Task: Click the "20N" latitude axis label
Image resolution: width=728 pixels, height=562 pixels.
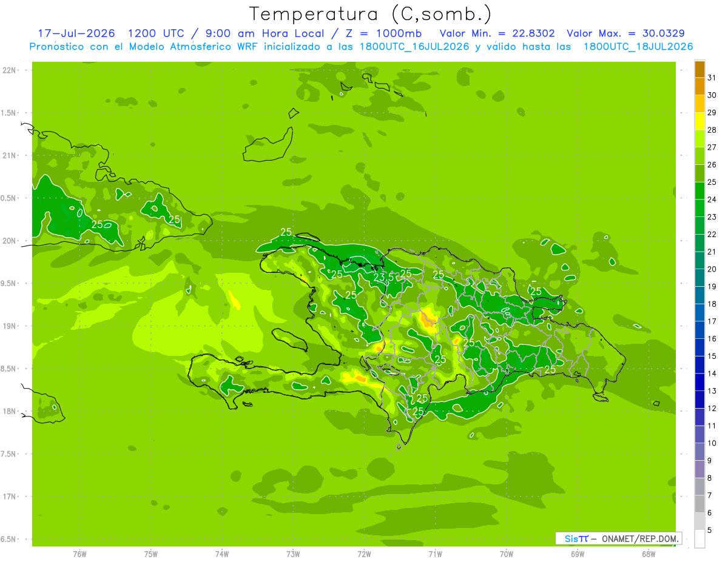Action: [x=10, y=241]
